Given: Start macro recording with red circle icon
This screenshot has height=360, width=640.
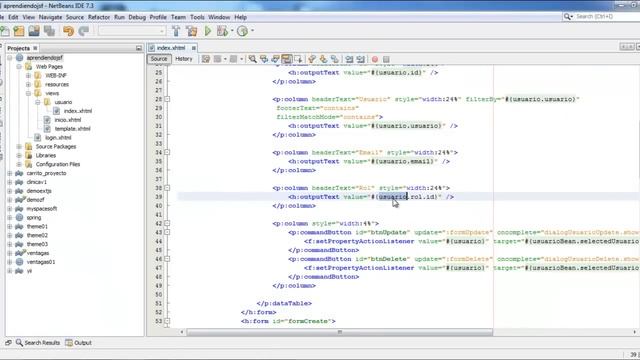Looking at the screenshot, I should click(x=375, y=60).
